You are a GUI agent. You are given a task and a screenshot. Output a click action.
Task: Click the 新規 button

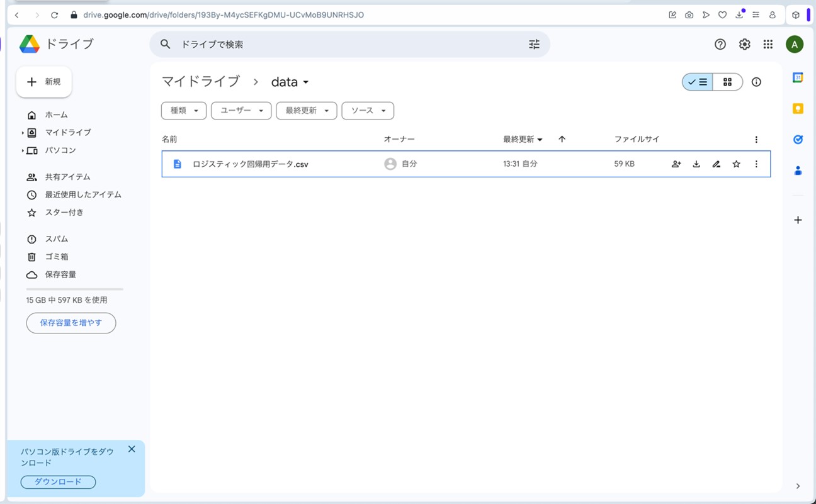(44, 82)
